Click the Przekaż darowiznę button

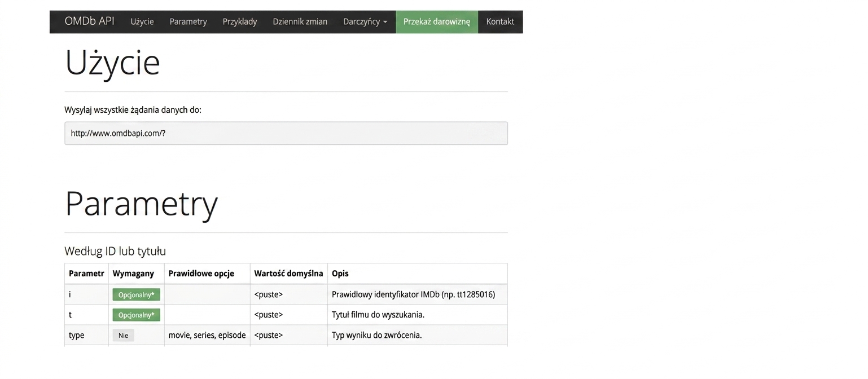coord(437,21)
